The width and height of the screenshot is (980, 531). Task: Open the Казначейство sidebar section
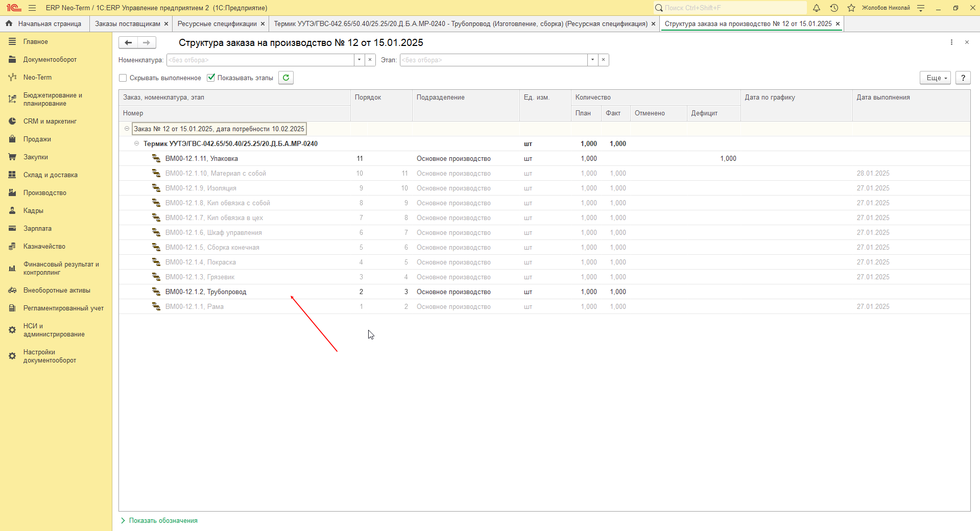[x=44, y=246]
